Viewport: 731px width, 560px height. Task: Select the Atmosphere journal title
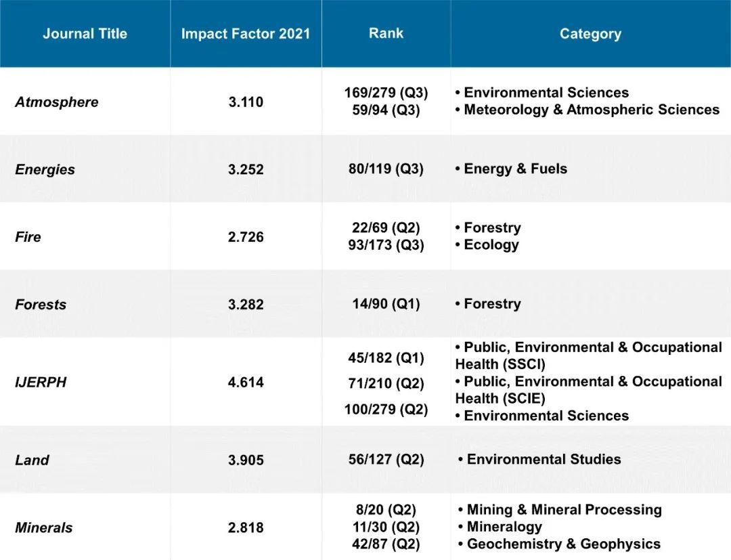click(x=57, y=102)
